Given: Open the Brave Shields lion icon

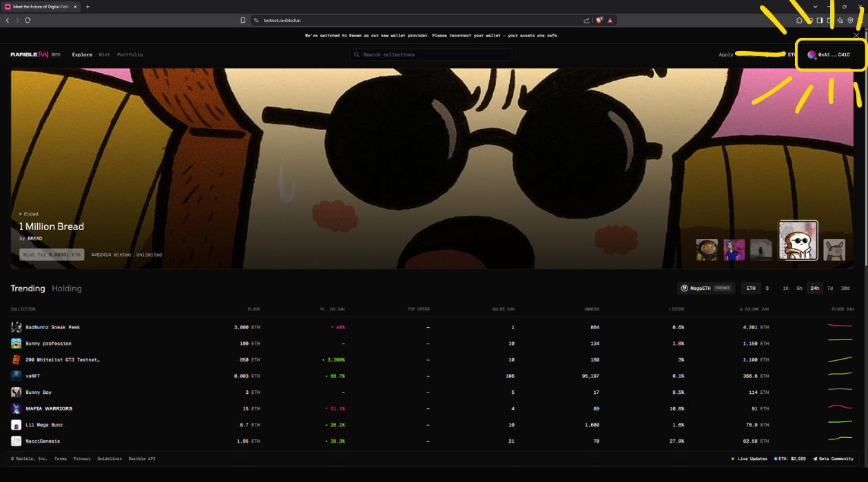Looking at the screenshot, I should 599,21.
